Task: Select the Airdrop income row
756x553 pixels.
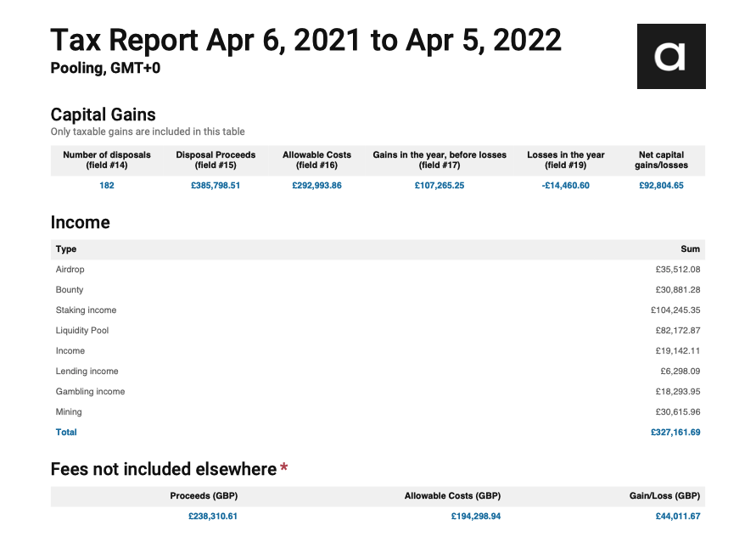Action: point(378,270)
